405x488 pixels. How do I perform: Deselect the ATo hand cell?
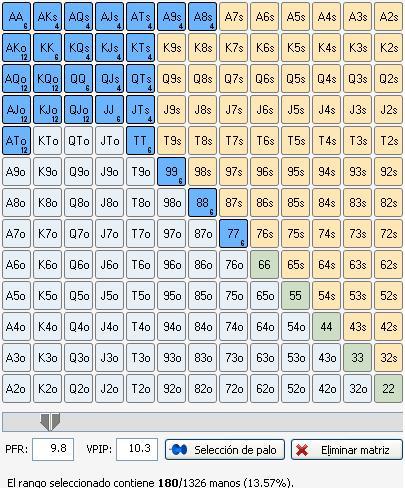coord(16,141)
